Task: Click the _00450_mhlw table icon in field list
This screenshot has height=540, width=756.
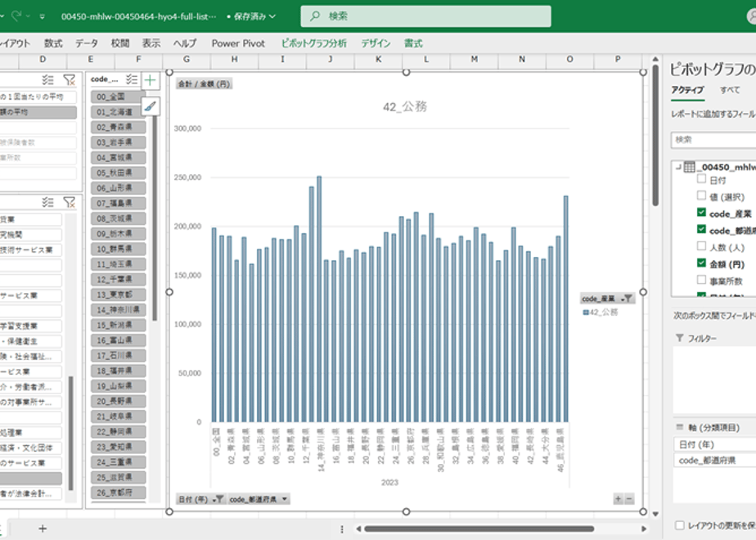Action: point(690,167)
